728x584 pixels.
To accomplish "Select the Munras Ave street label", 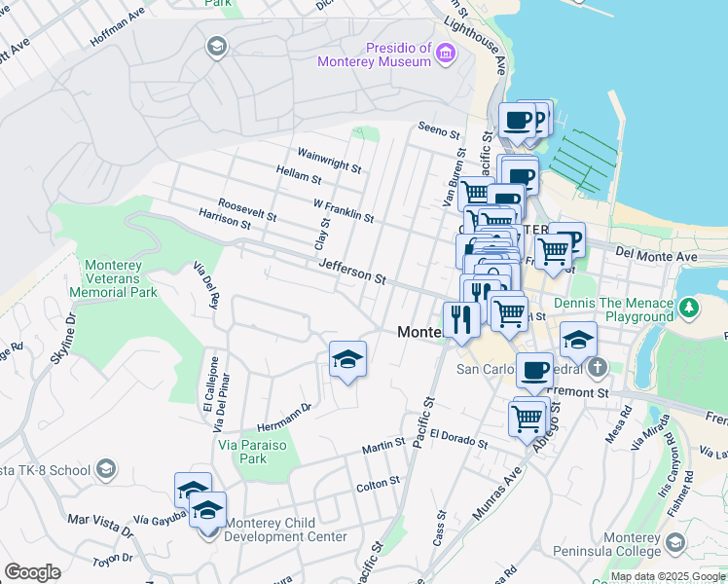I will (x=496, y=493).
